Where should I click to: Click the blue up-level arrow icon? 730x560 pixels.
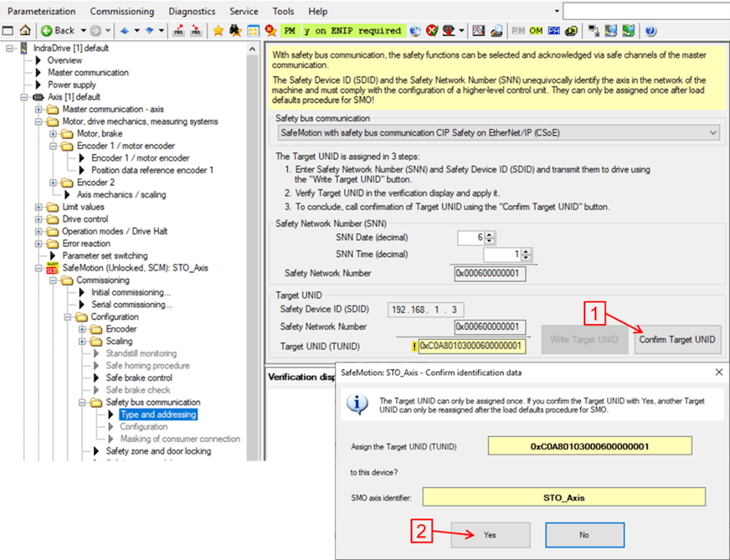[x=124, y=31]
